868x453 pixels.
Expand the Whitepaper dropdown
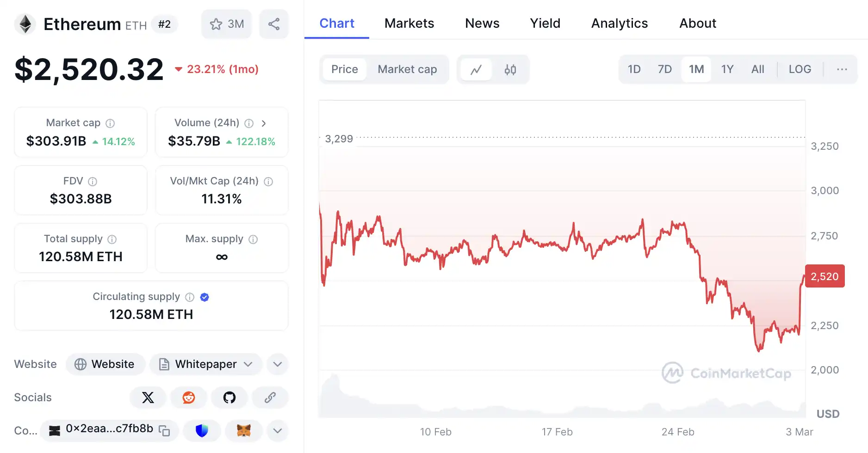click(x=248, y=364)
